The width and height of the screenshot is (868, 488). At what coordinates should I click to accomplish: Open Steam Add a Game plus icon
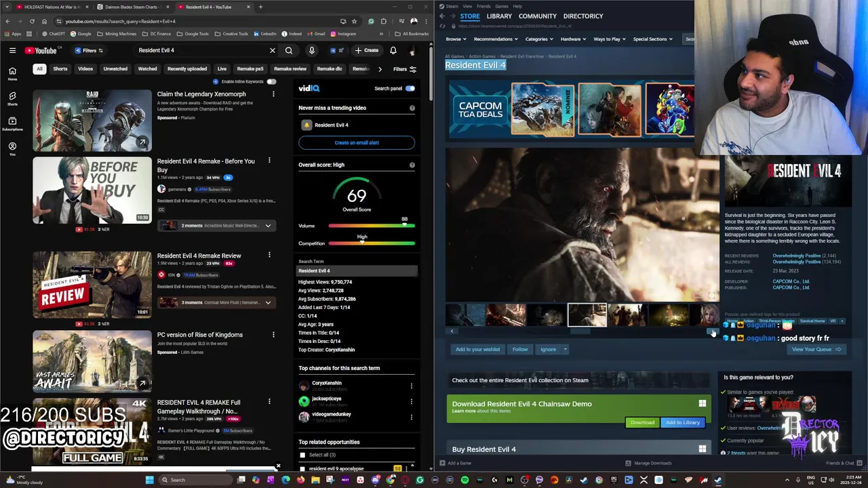pyautogui.click(x=442, y=463)
